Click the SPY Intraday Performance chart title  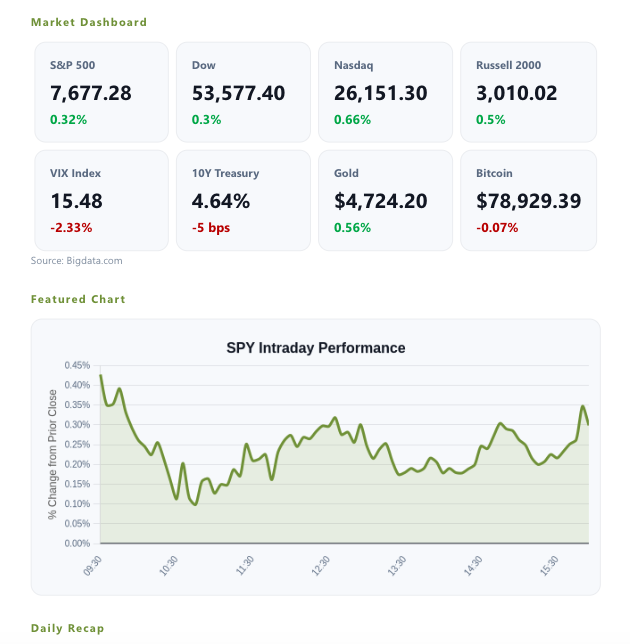point(316,348)
